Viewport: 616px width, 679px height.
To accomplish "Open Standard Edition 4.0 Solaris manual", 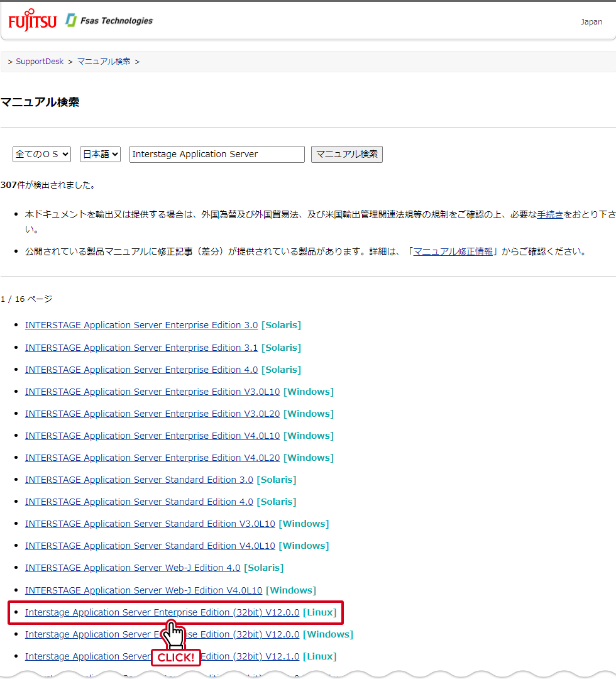I will pyautogui.click(x=139, y=502).
